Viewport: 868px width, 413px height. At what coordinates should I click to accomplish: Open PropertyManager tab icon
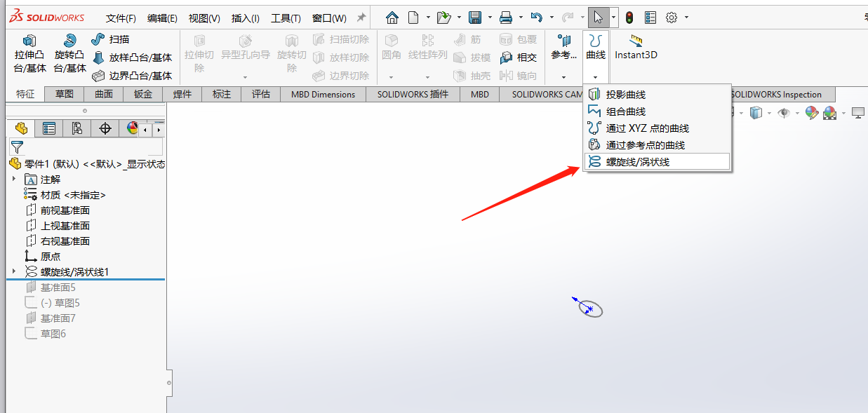49,128
